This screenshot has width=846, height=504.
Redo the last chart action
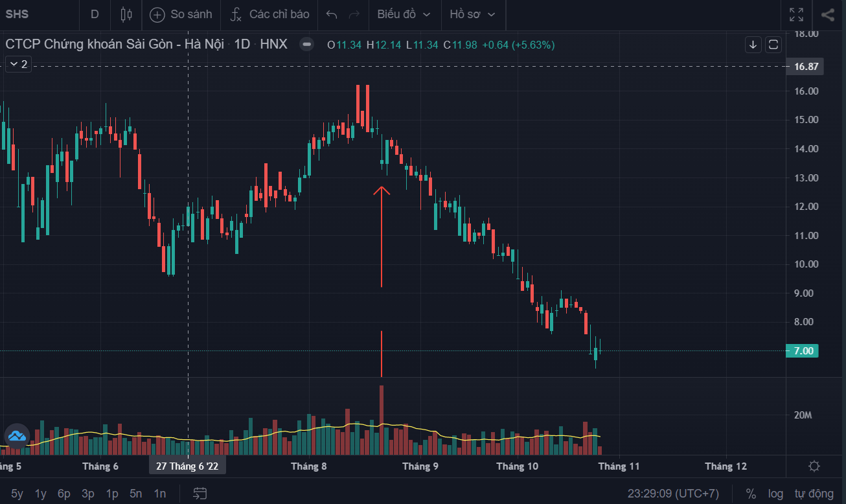pos(354,14)
